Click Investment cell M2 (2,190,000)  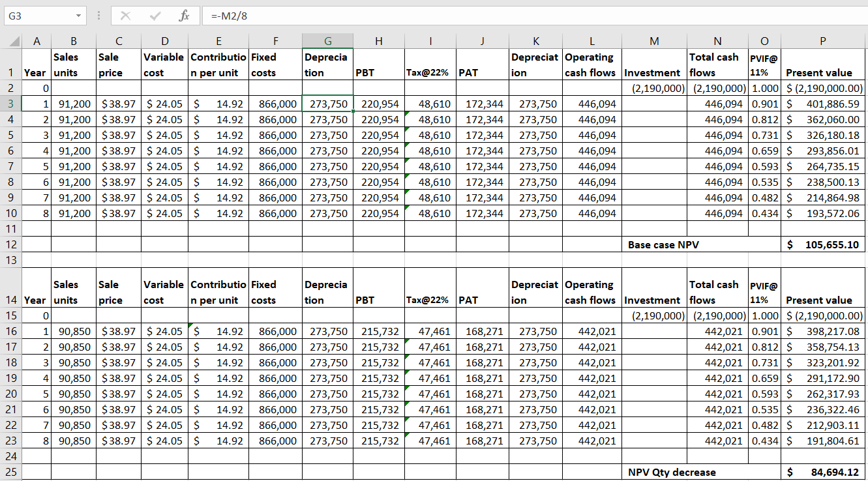pyautogui.click(x=654, y=88)
